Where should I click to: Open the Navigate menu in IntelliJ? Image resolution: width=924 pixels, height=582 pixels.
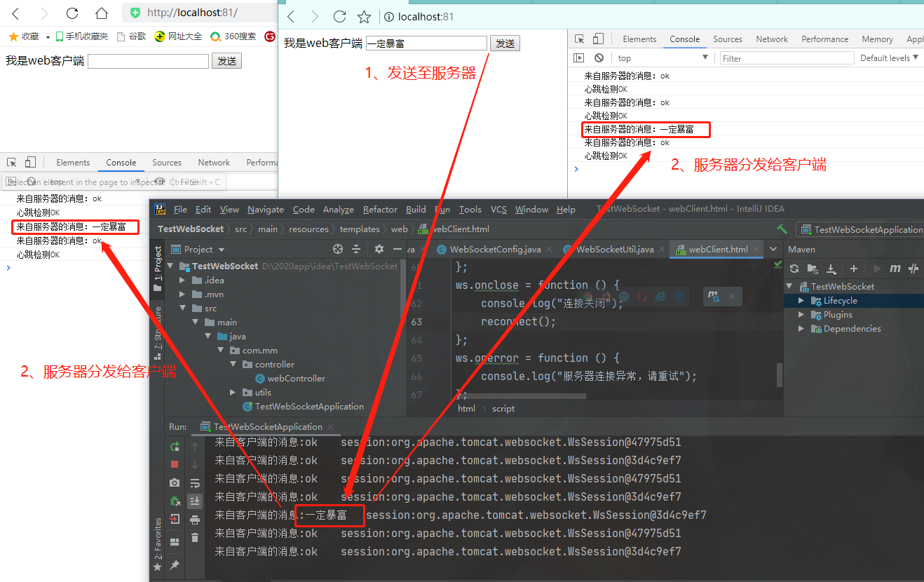[266, 209]
